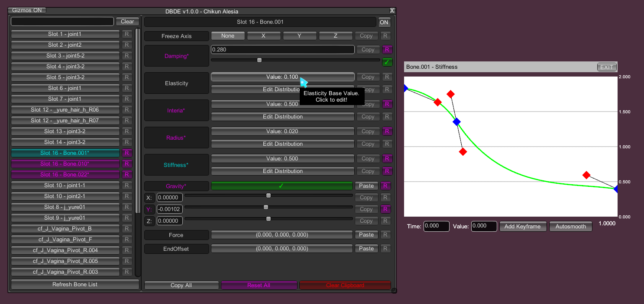The image size is (644, 304).
Task: Select Slot 16 - Bone.010* in bone list
Action: 65,163
